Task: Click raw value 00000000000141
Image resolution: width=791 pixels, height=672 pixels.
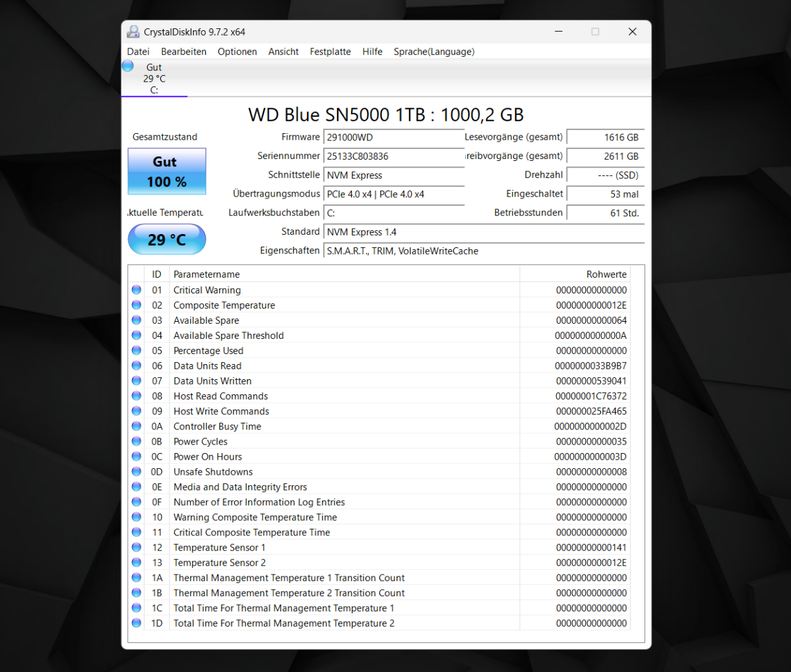Action: 591,547
